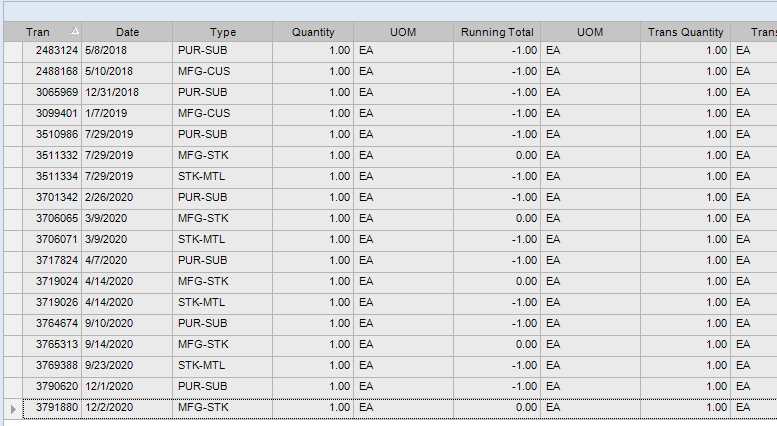Click the date 12/1/2020
This screenshot has height=426, width=777.
(109, 386)
